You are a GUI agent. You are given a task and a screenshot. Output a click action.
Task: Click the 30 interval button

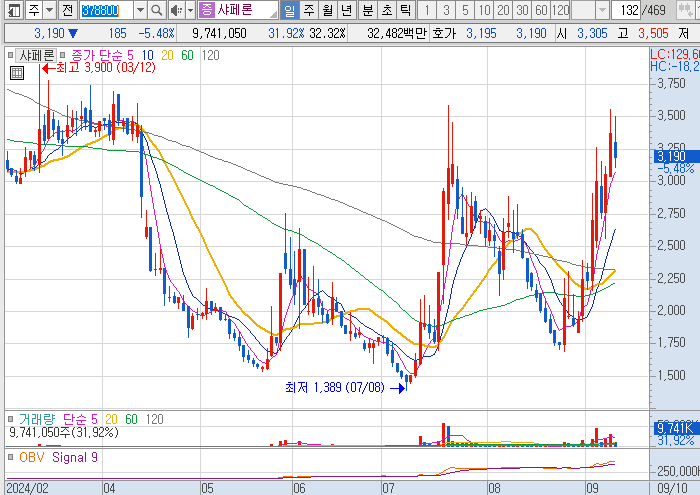[x=522, y=10]
